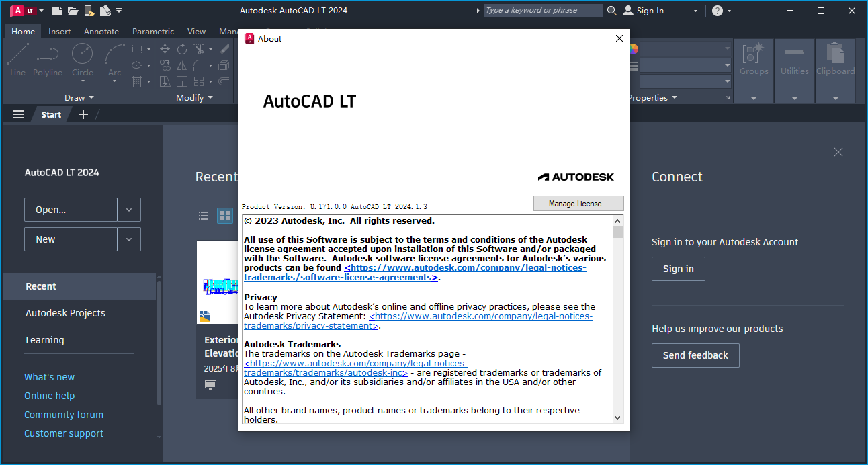Select Recent in the Start sidebar
This screenshot has height=465, width=868.
coord(40,286)
